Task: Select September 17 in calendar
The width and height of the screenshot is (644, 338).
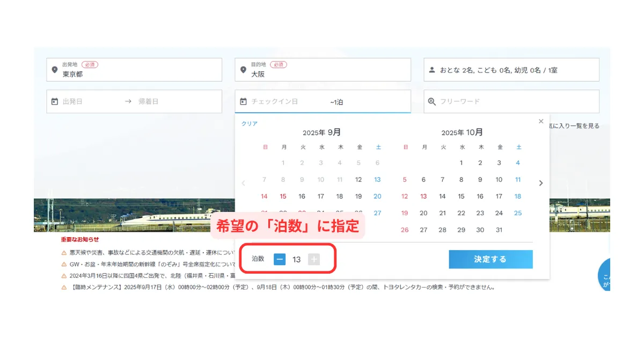Action: tap(321, 196)
